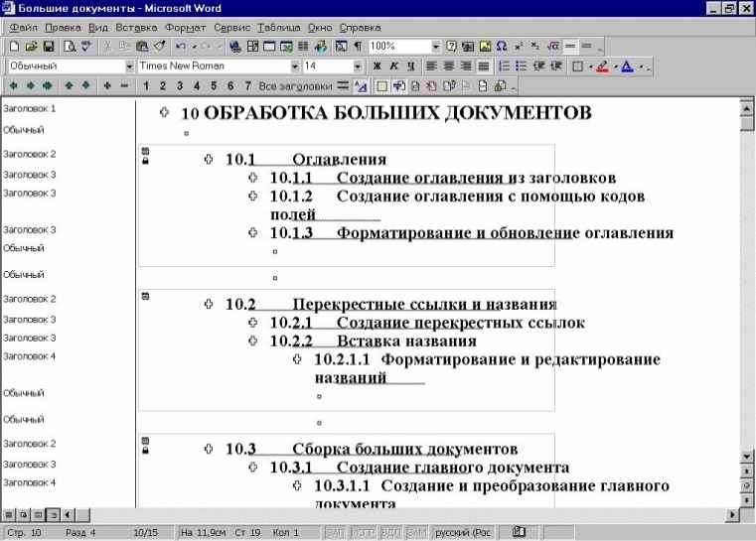
Task: Toggle underline (Ч) formatting
Action: 411,66
